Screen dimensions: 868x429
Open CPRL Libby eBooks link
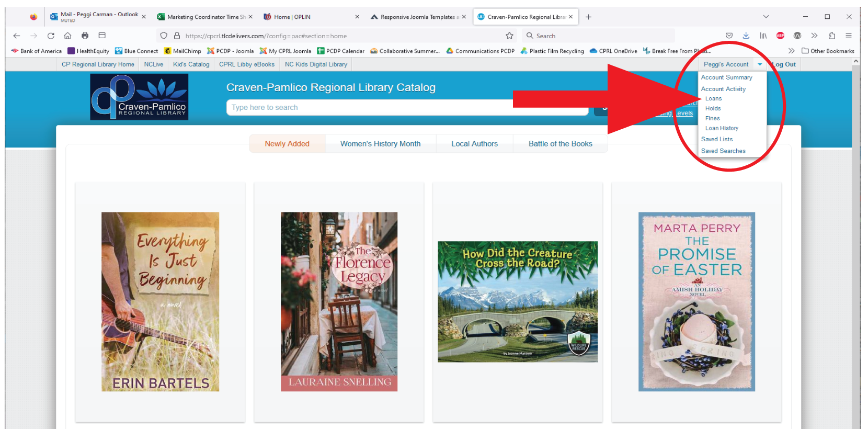247,64
